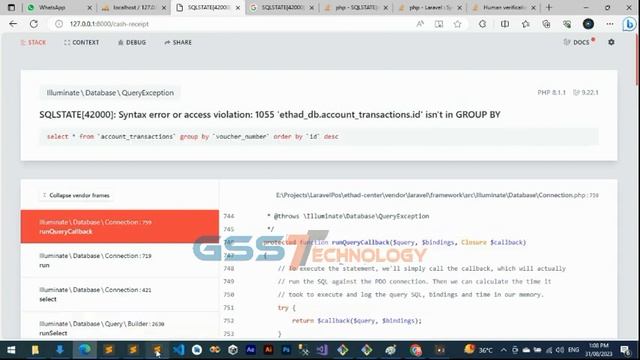The width and height of the screenshot is (640, 360).
Task: Change the ENG input language
Action: click(573, 350)
